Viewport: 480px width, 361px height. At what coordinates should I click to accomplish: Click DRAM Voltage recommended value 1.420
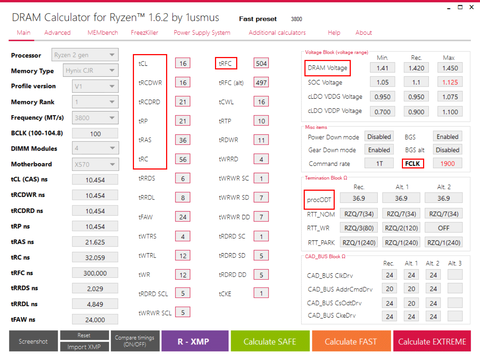pos(416,68)
